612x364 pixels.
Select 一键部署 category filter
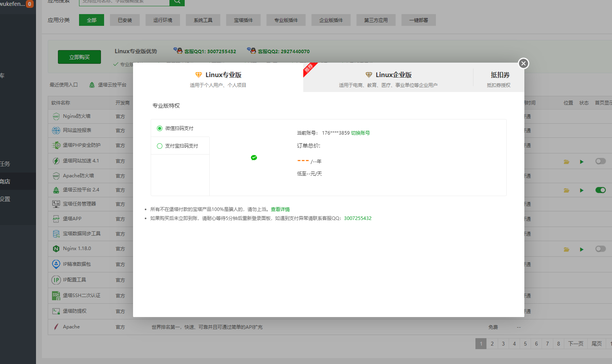419,20
